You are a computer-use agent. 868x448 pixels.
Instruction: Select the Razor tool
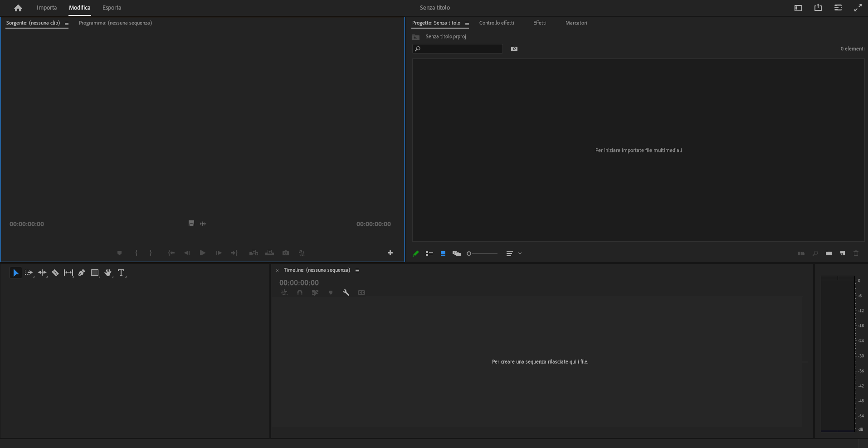[55, 273]
